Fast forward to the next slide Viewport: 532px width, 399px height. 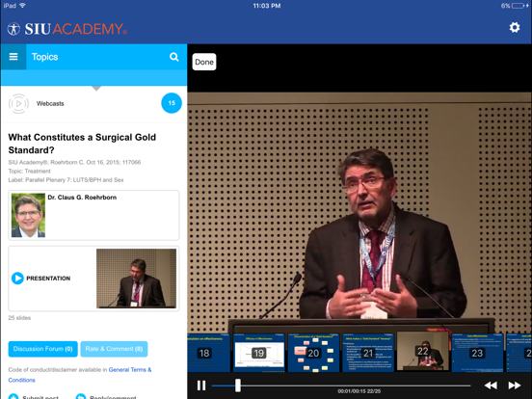coord(515,386)
